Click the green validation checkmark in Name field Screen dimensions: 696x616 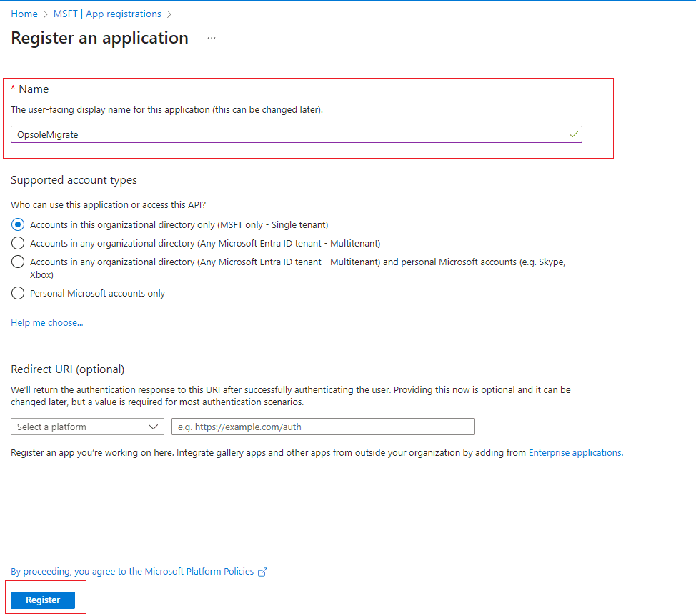click(573, 134)
